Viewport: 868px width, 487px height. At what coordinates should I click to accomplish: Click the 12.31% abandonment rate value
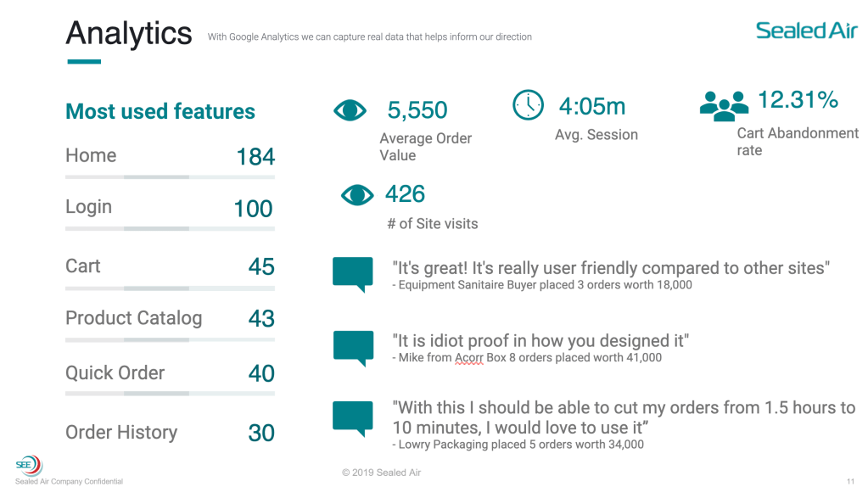click(x=798, y=100)
